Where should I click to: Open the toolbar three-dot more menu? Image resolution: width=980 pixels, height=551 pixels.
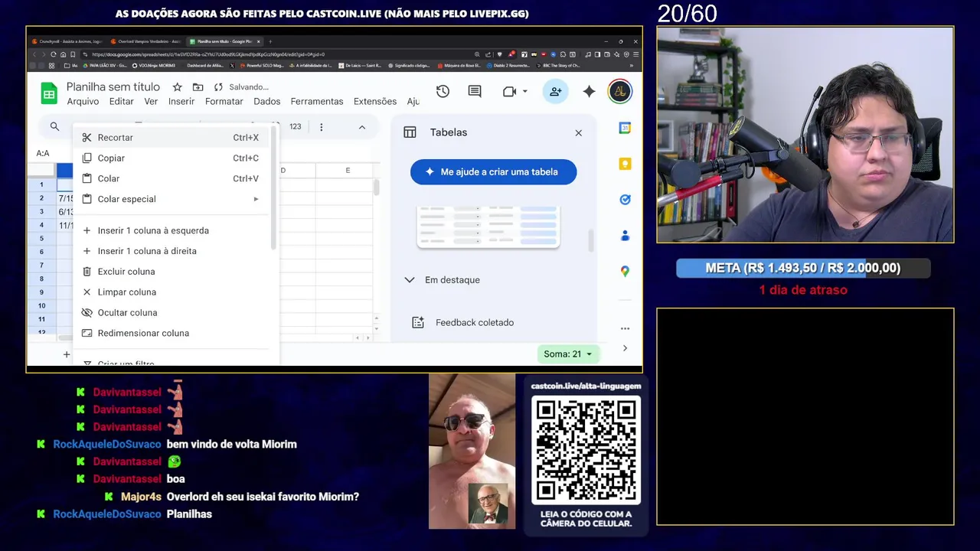321,127
